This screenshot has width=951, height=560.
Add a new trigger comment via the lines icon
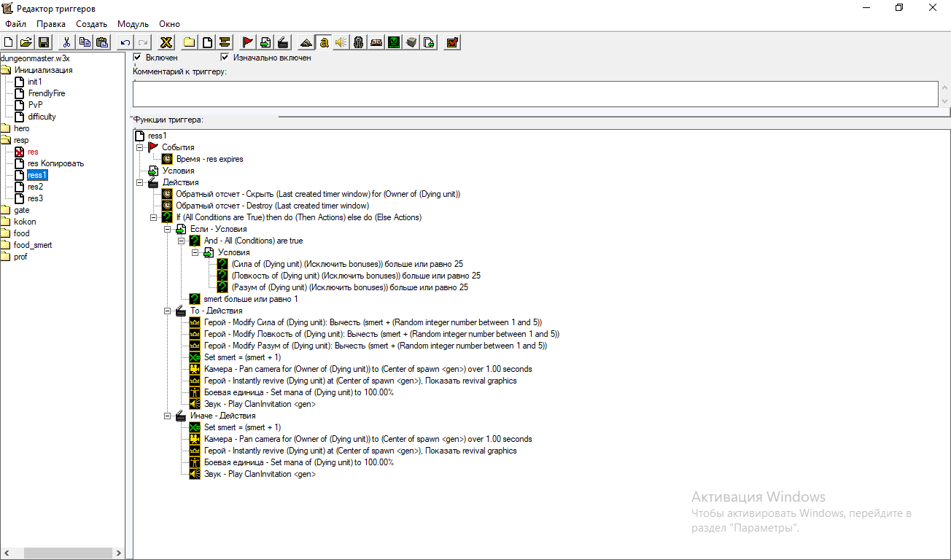pos(225,42)
